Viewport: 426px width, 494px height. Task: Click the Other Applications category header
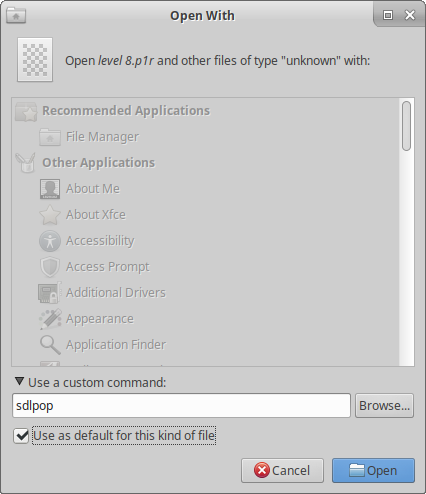coord(98,163)
